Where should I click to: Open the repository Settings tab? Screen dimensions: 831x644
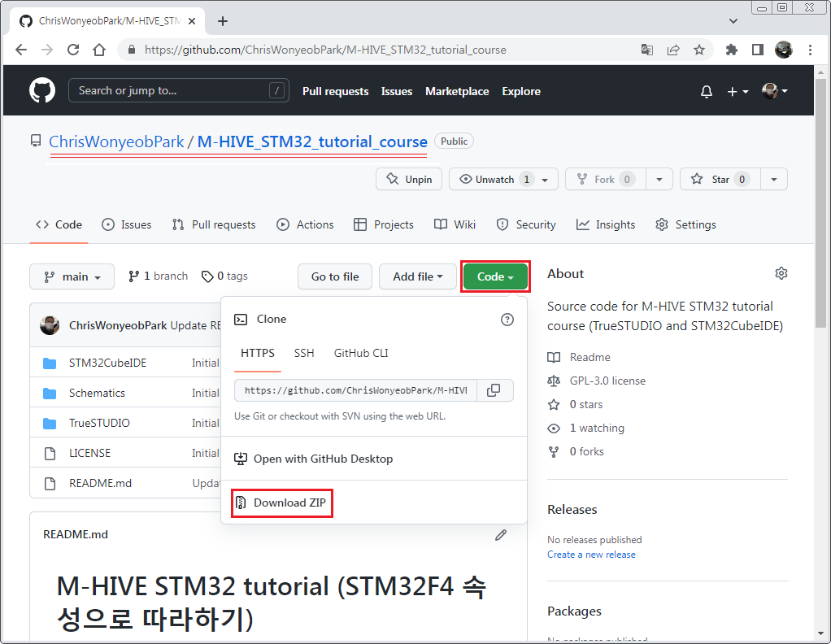pyautogui.click(x=685, y=224)
